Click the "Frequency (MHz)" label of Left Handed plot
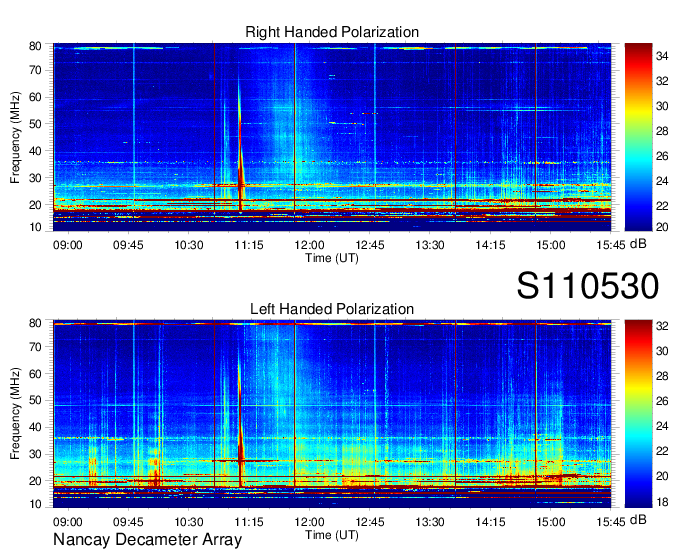Screen dimensions: 680x552 pyautogui.click(x=15, y=414)
